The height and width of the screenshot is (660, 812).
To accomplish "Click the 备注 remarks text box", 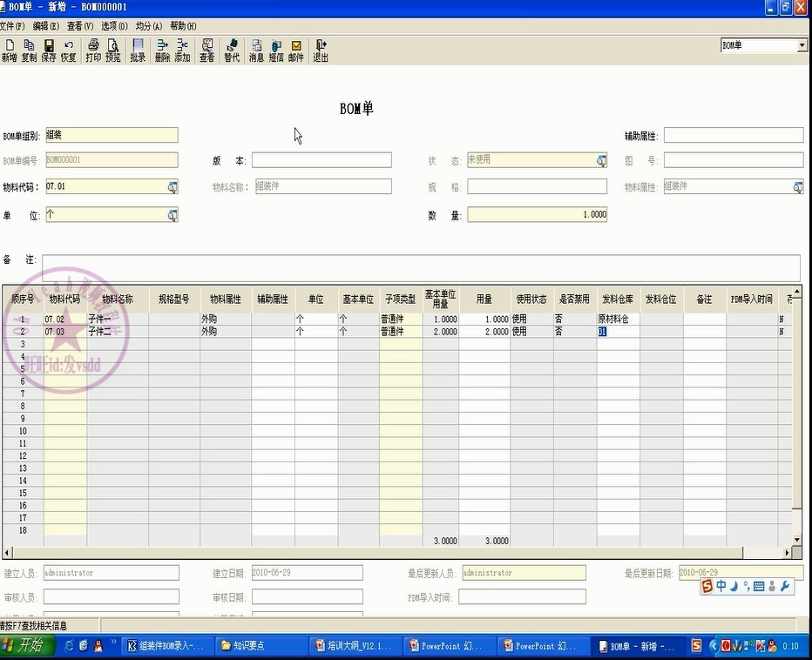I will tap(421, 267).
